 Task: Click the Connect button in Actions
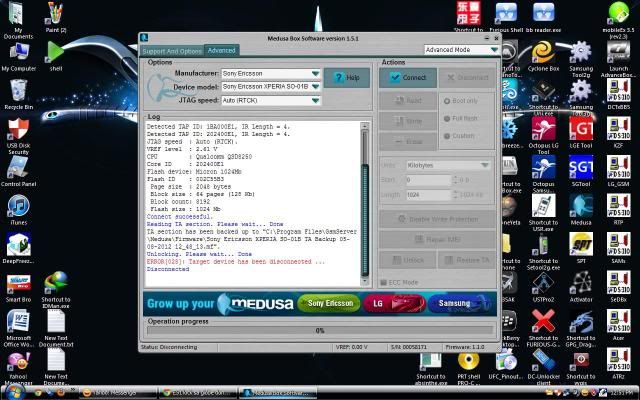tap(408, 78)
